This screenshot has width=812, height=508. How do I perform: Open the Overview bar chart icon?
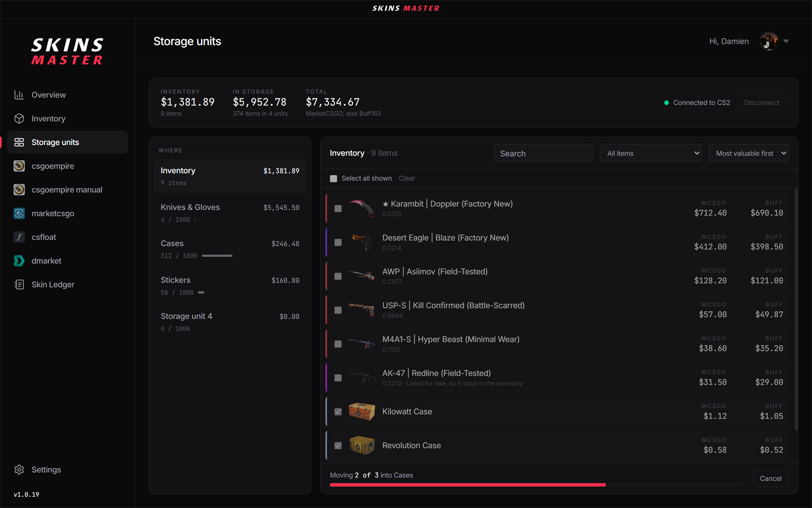point(19,95)
